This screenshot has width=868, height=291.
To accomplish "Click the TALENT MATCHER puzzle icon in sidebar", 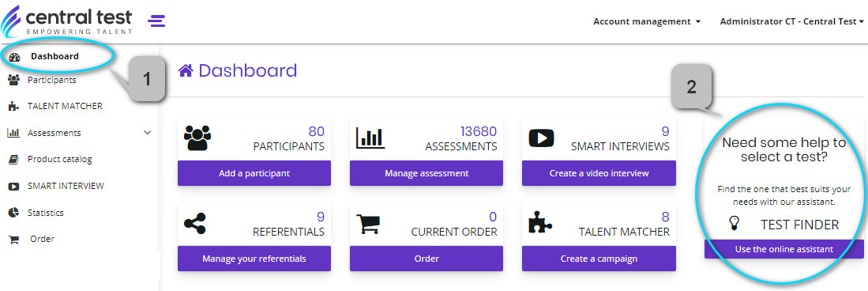I will [x=14, y=107].
